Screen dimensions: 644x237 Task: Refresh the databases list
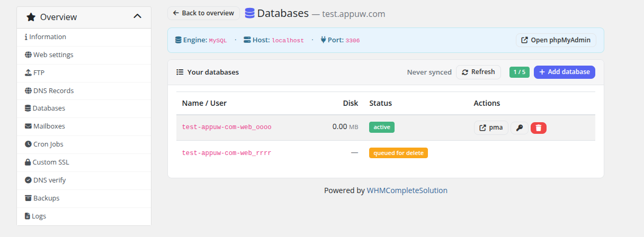coord(478,72)
